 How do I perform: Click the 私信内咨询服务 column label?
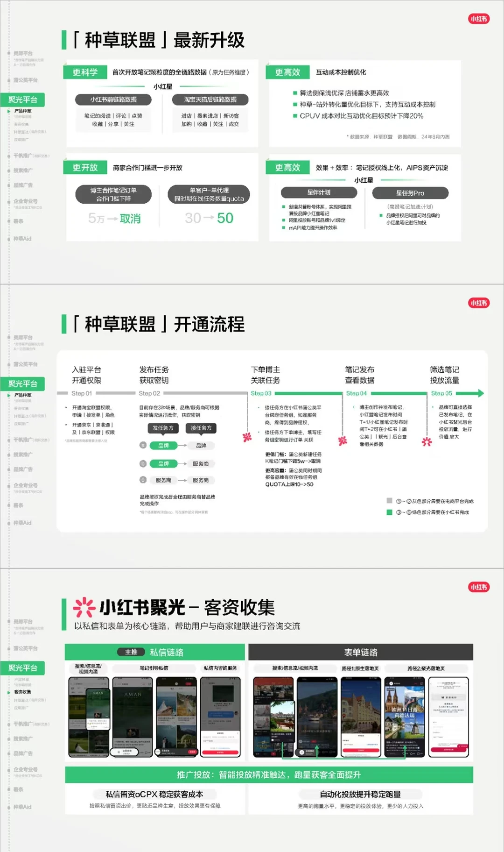[x=220, y=668]
